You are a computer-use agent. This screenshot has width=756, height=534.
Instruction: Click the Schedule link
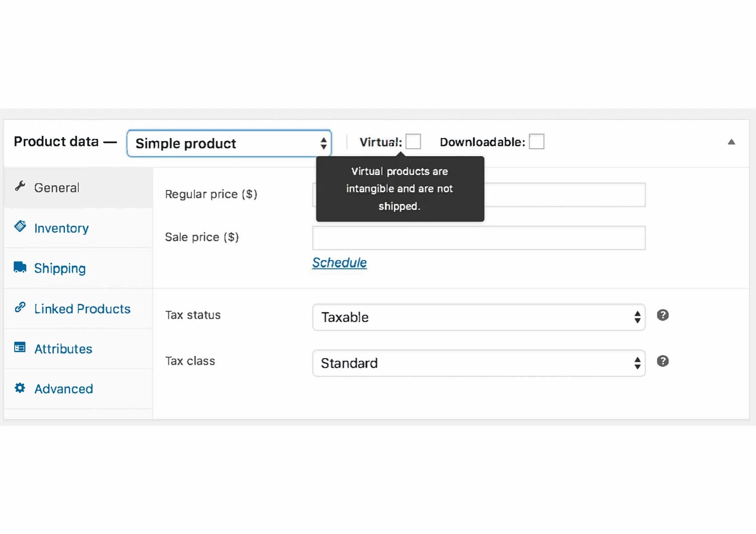pyautogui.click(x=339, y=263)
